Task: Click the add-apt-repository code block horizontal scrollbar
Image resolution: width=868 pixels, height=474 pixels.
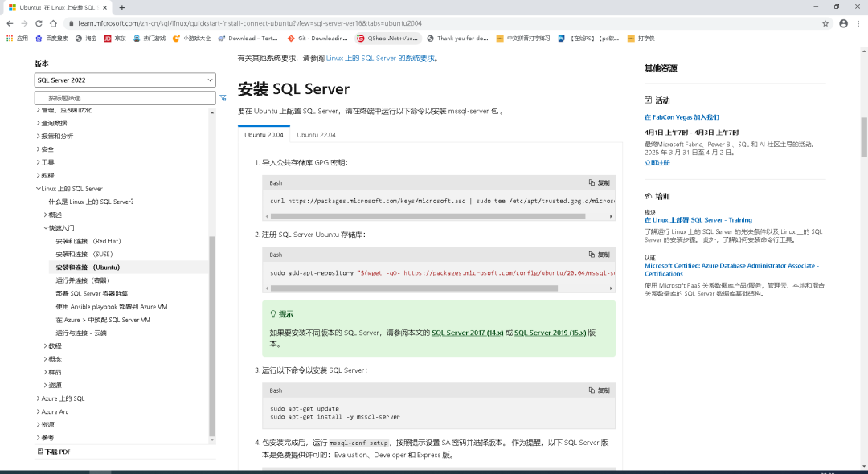Action: point(414,288)
